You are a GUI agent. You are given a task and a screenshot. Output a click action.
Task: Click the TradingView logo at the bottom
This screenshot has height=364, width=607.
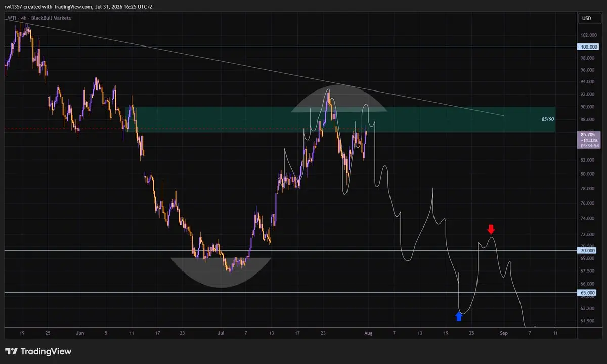pos(38,351)
